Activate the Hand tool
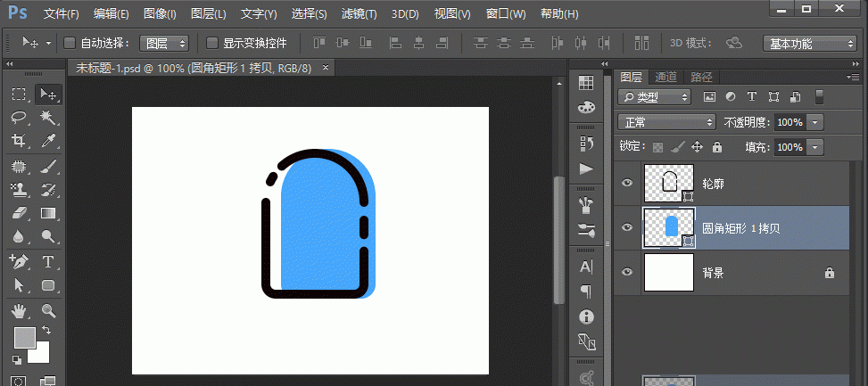This screenshot has height=386, width=868. pyautogui.click(x=19, y=310)
